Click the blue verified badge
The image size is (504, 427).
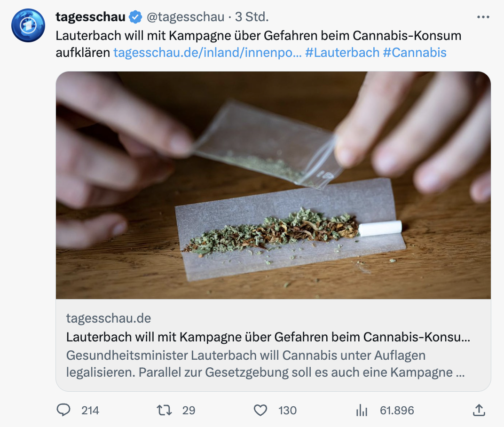tap(135, 17)
